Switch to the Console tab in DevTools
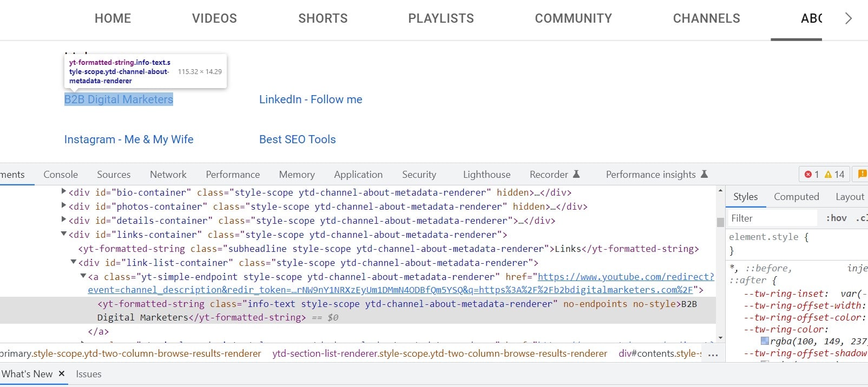 [61, 175]
